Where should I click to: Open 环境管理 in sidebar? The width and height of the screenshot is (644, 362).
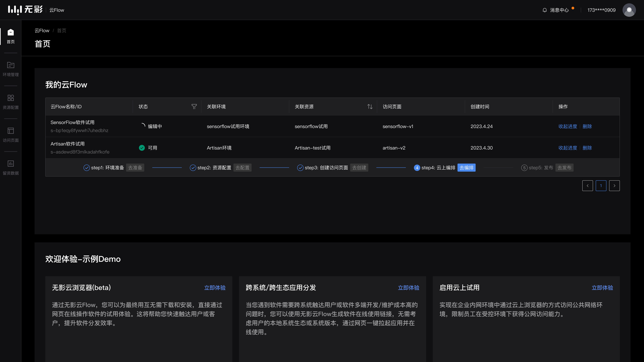(x=11, y=69)
